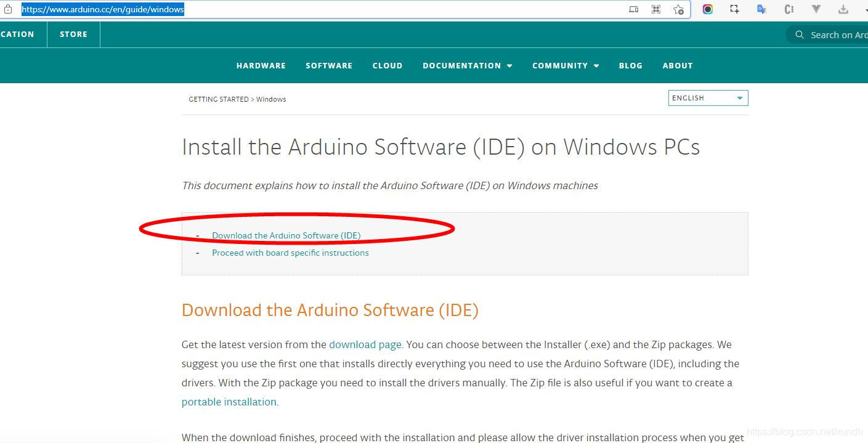Open the QR code icon in address bar
Viewport: 868px width, 443px height.
coord(656,9)
